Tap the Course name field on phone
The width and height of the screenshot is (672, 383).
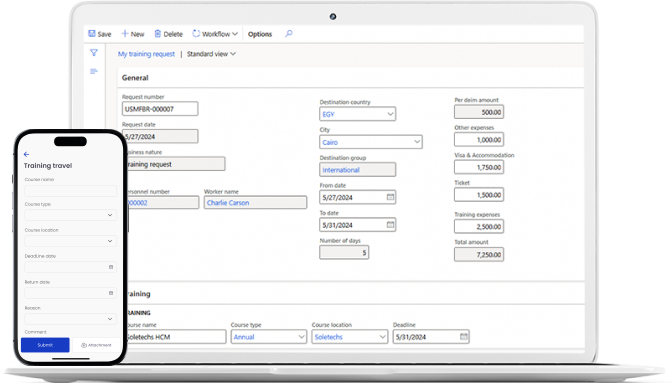pyautogui.click(x=70, y=191)
